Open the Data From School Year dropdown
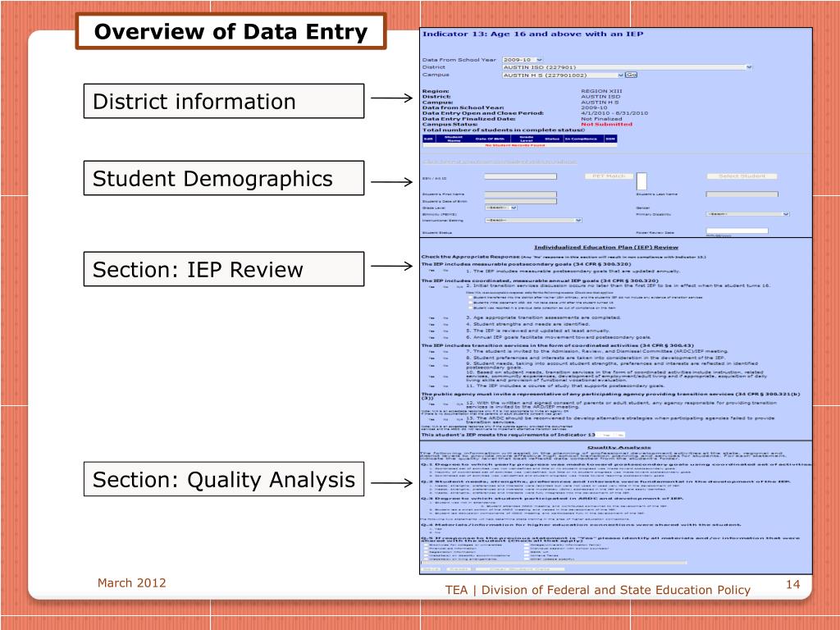This screenshot has height=630, width=840. pyautogui.click(x=523, y=59)
